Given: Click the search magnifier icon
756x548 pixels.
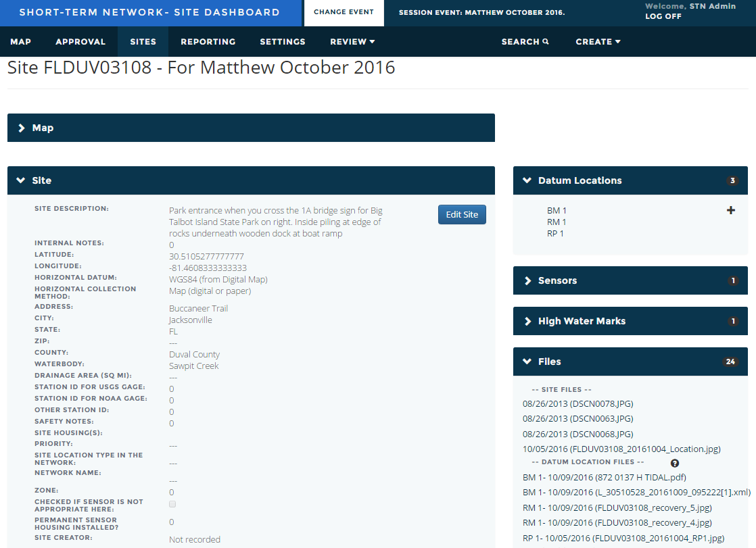Looking at the screenshot, I should coord(547,41).
